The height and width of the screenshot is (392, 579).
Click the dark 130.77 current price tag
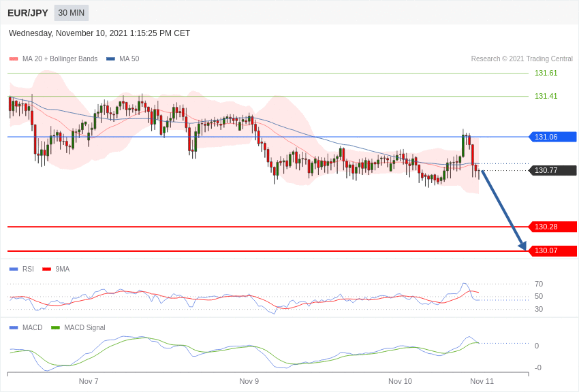[553, 170]
